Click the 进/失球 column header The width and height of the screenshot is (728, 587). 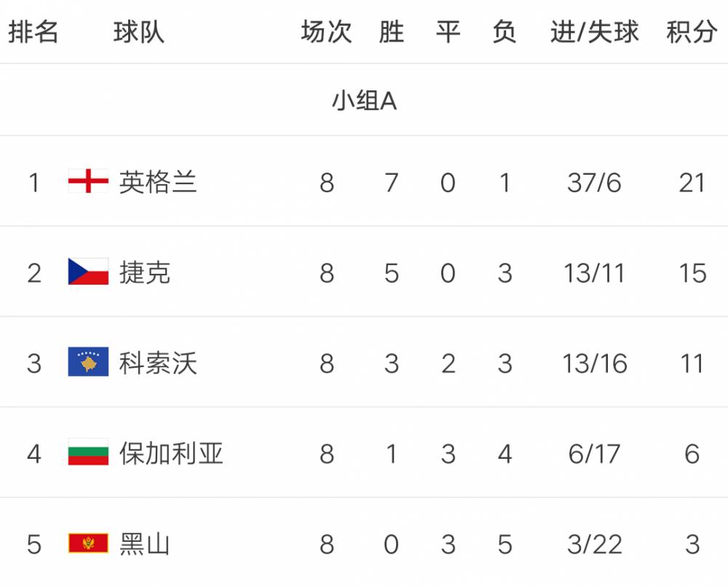point(594,32)
